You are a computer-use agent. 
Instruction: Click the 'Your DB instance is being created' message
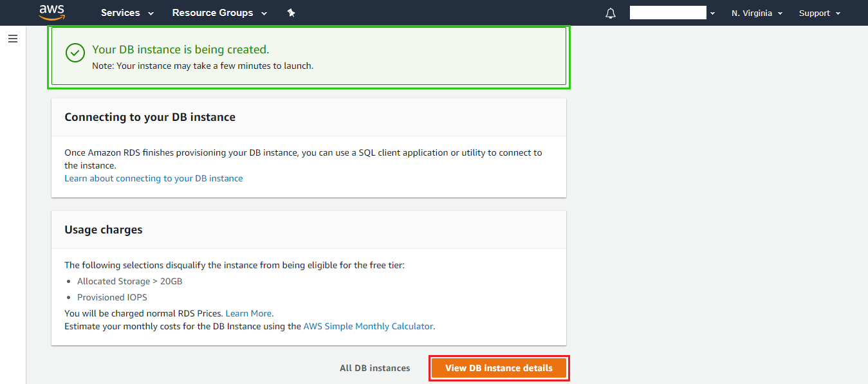click(181, 50)
